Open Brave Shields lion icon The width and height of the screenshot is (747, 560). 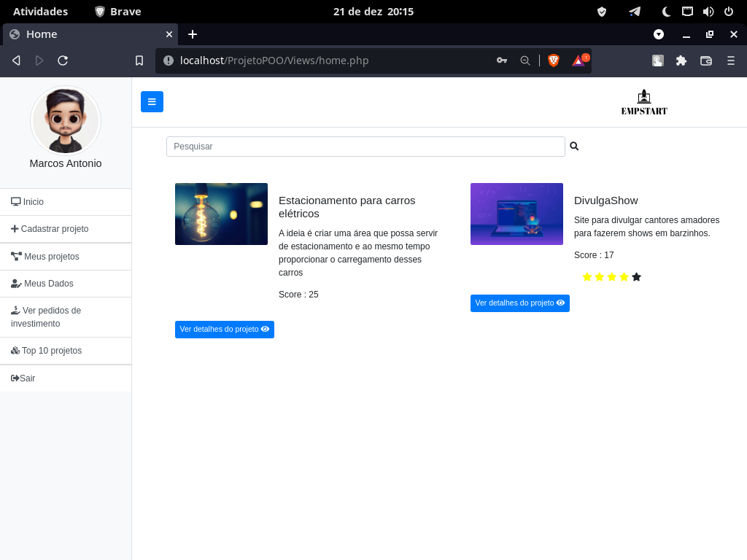click(x=553, y=61)
